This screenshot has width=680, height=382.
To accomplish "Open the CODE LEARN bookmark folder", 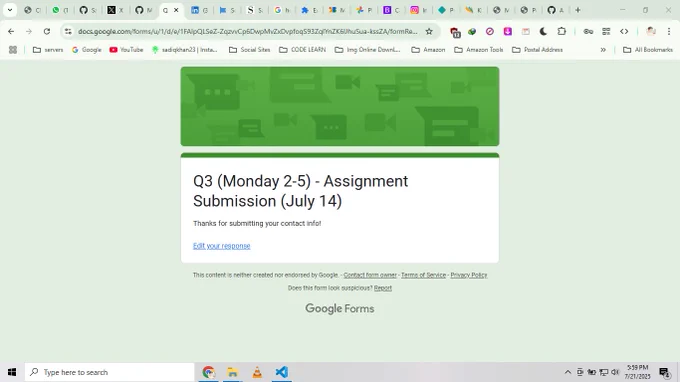I will pyautogui.click(x=302, y=50).
